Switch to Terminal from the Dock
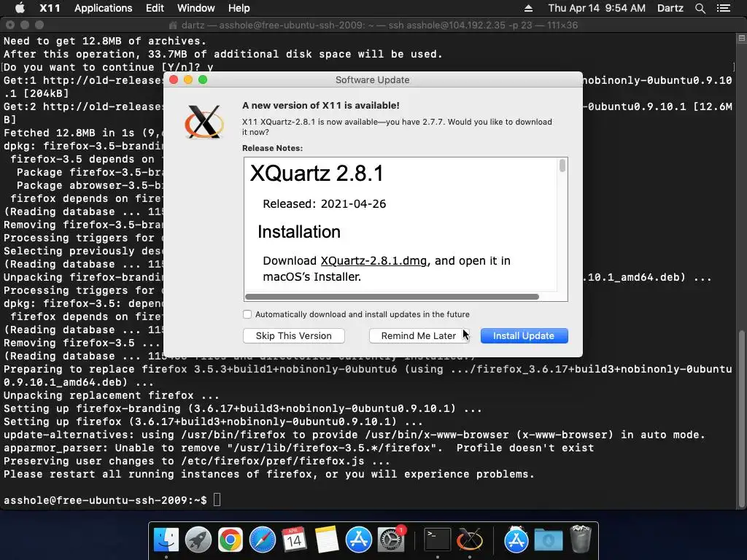The height and width of the screenshot is (560, 747). [438, 540]
